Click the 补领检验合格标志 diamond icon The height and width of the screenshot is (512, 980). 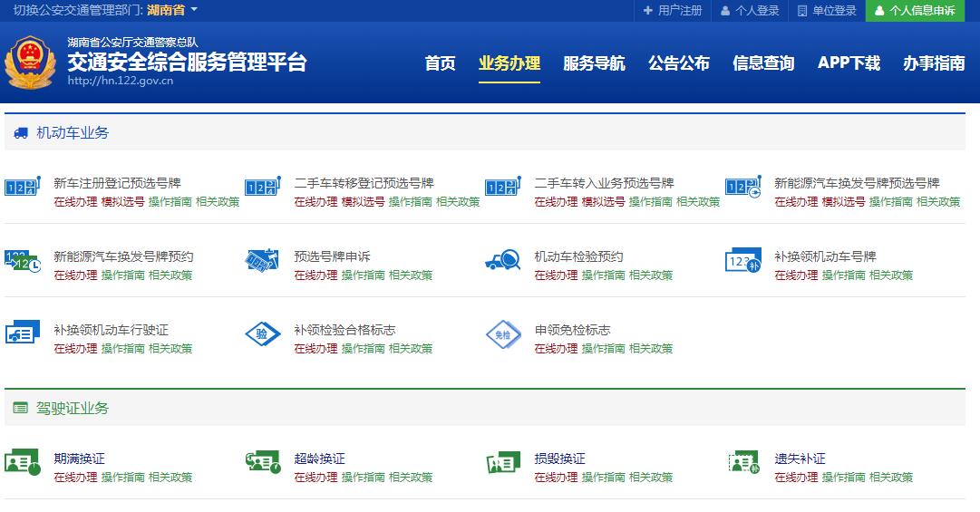coord(263,334)
